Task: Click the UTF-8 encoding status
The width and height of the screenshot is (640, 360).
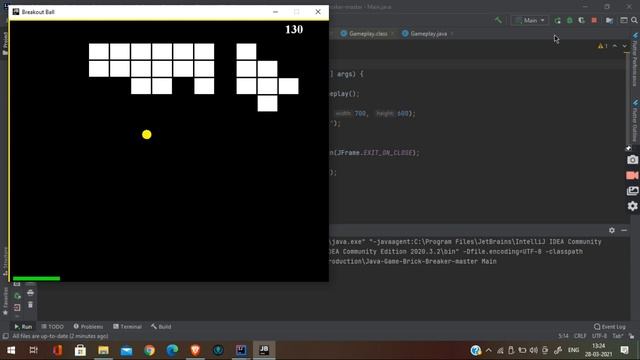Action: point(600,336)
